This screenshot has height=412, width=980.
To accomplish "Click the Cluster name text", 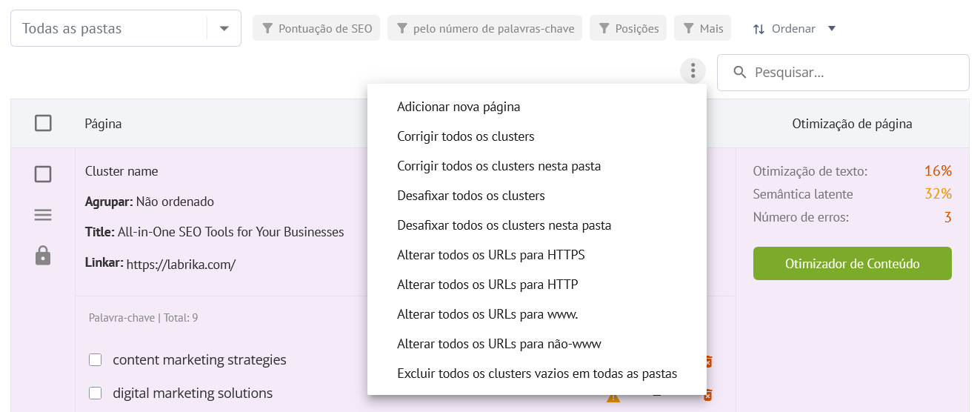I will tap(121, 171).
